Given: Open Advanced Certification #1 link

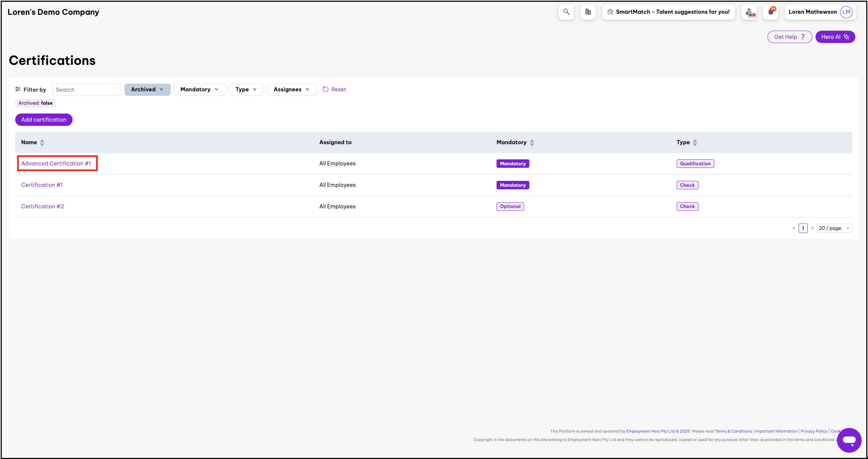Looking at the screenshot, I should (56, 164).
